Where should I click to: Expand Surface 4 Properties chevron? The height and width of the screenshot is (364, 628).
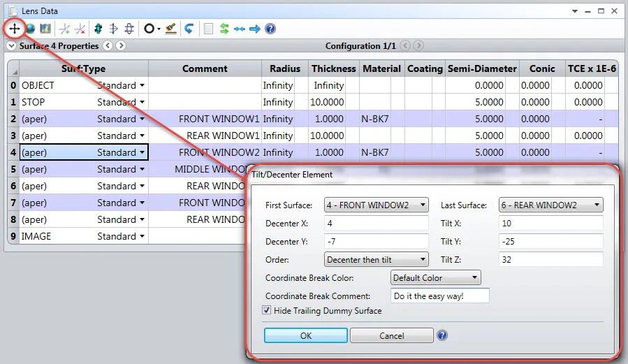(x=12, y=45)
